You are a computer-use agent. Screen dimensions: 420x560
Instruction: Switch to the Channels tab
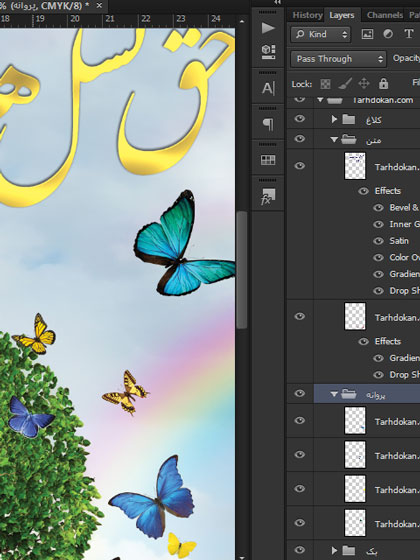[x=385, y=15]
